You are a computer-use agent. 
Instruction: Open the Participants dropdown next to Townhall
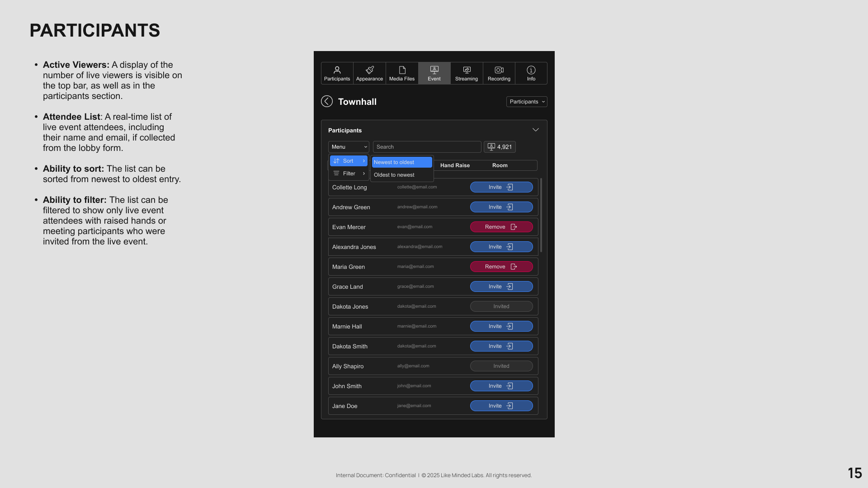tap(527, 102)
